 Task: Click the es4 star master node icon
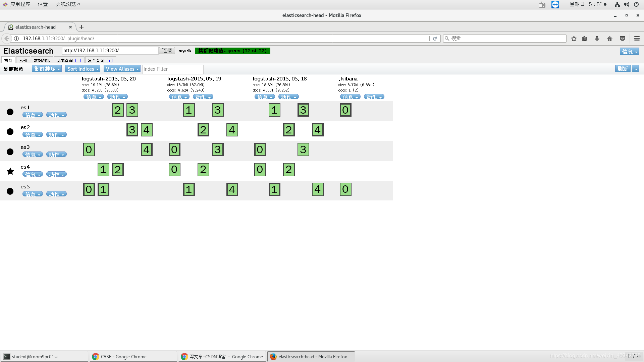coord(10,171)
